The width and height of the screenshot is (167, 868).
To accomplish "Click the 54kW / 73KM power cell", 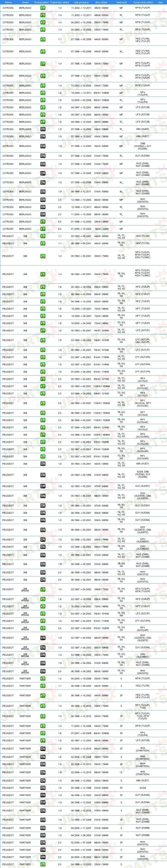I will (x=101, y=726).
